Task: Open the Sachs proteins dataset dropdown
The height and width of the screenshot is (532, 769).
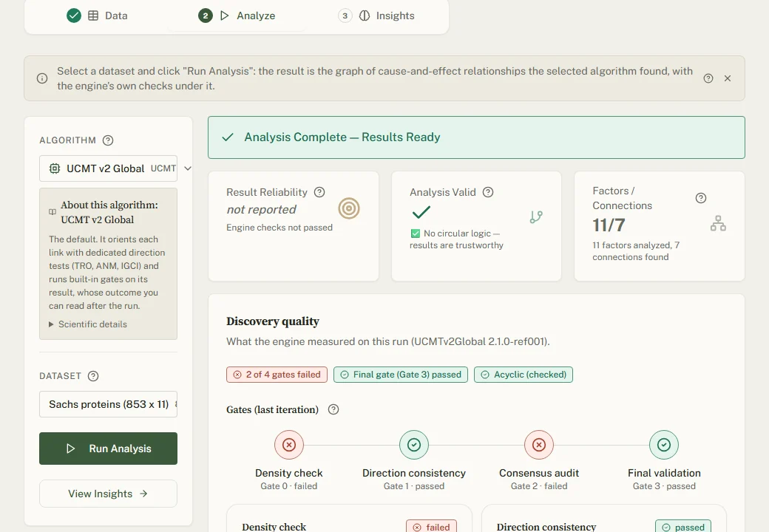Action: point(109,404)
